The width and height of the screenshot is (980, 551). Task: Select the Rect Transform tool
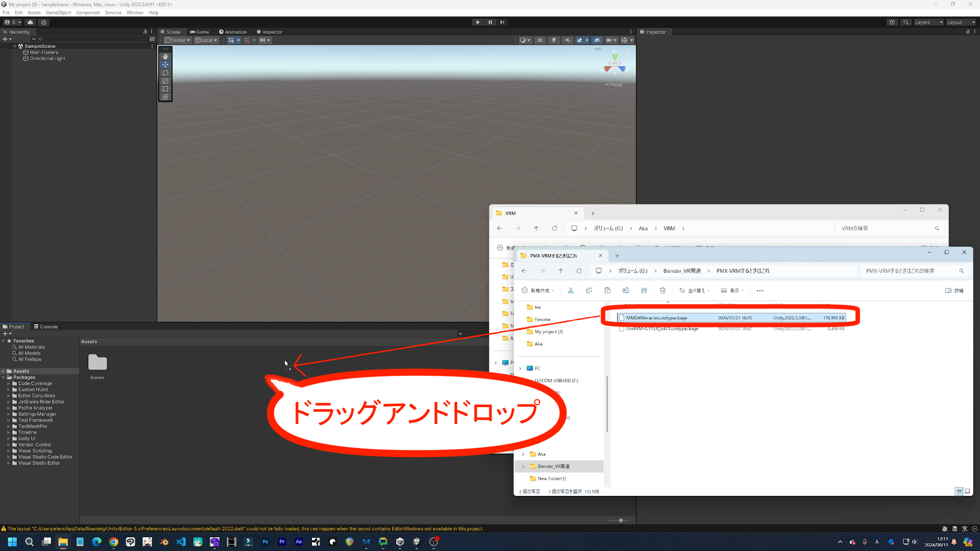(165, 89)
